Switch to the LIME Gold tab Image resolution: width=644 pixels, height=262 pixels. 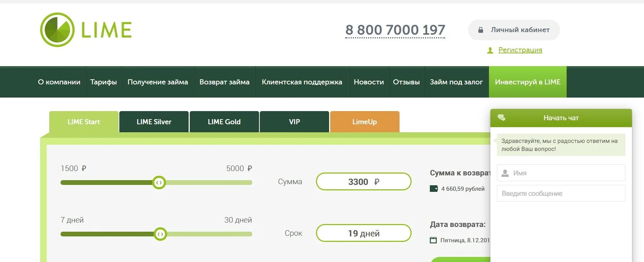[x=224, y=122]
